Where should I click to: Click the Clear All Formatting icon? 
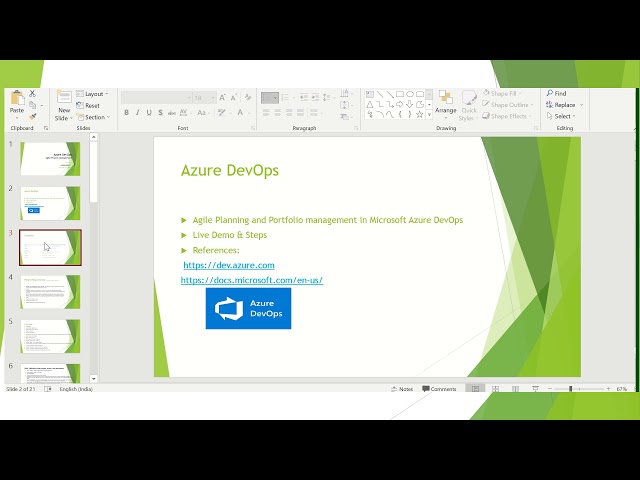click(x=248, y=98)
